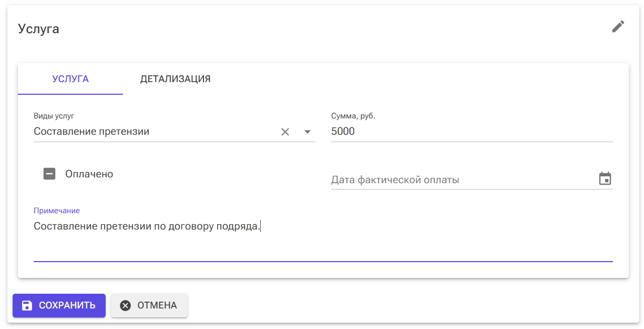Open the Составление претензии combo box
The width and height of the screenshot is (644, 329).
[x=152, y=132]
